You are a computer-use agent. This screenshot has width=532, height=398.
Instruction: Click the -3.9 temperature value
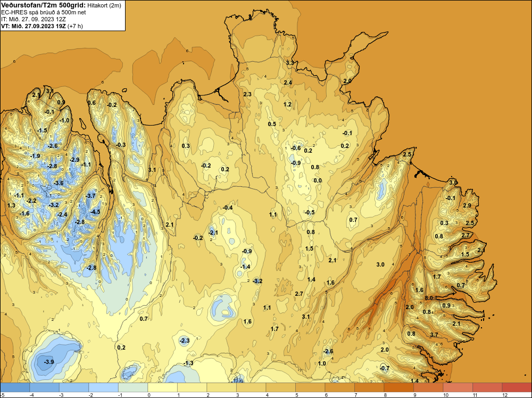coord(49,362)
